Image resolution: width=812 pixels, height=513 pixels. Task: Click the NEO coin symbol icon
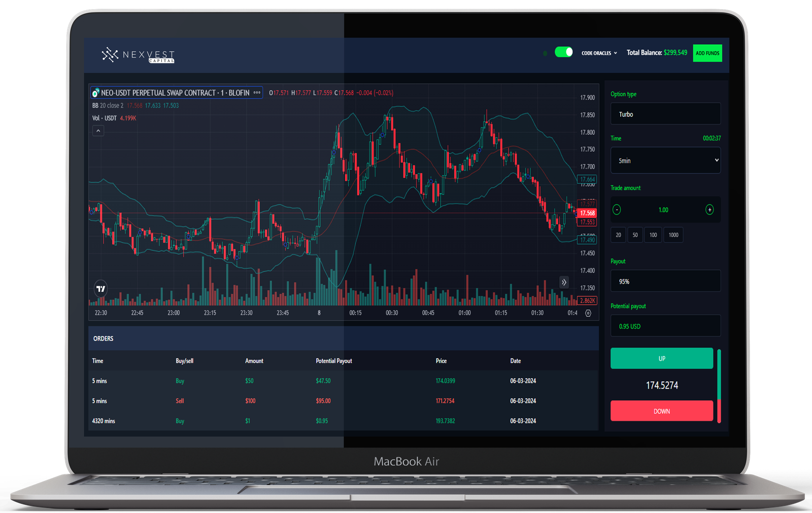click(x=95, y=93)
